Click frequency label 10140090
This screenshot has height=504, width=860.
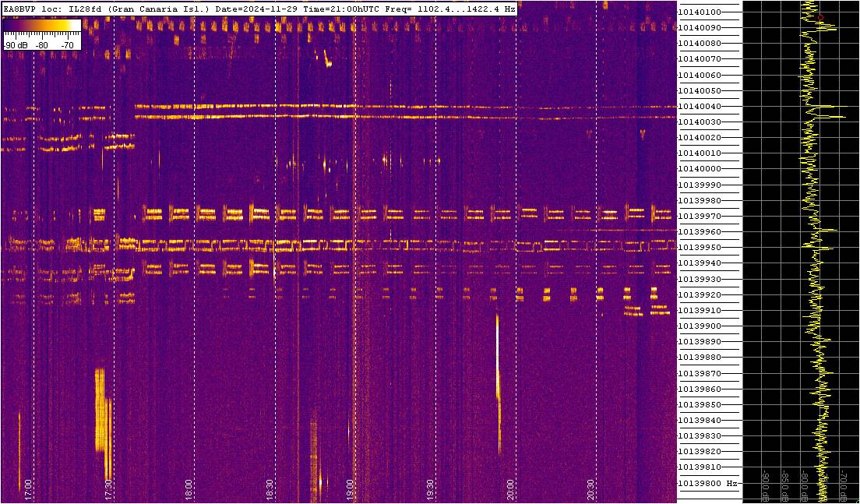[700, 27]
